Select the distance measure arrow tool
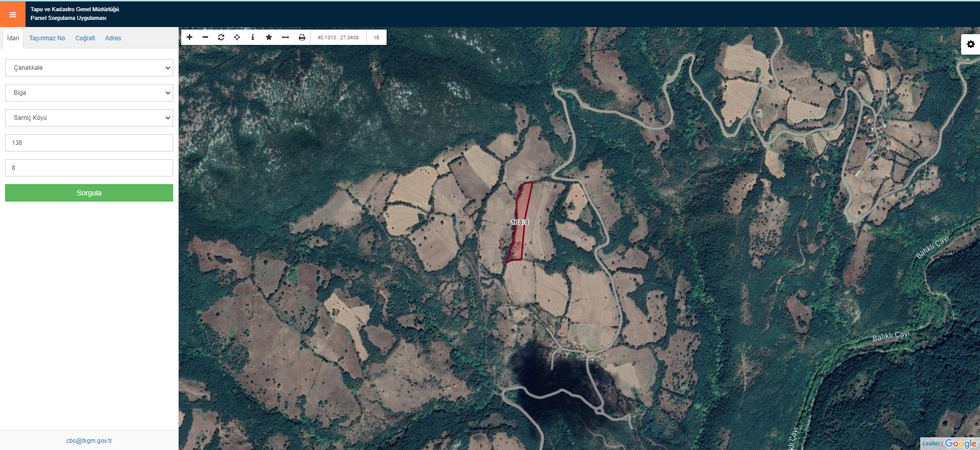This screenshot has width=980, height=450. [285, 37]
